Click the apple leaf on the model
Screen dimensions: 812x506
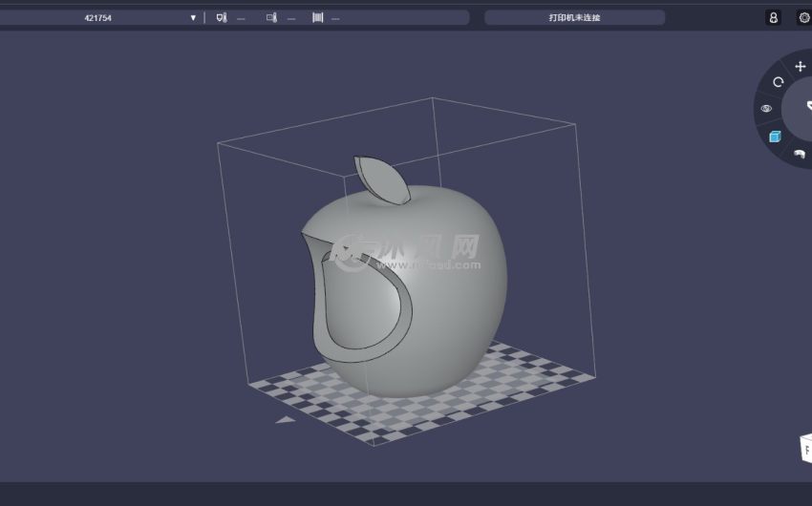pos(381,179)
